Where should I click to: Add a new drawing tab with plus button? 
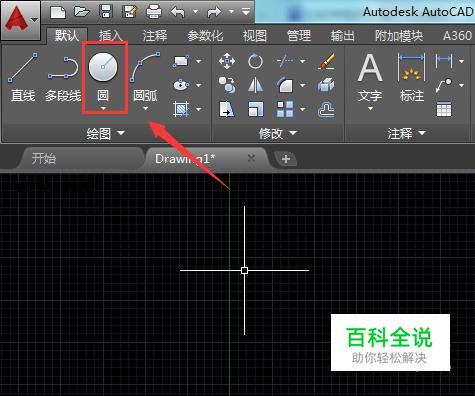click(x=286, y=159)
